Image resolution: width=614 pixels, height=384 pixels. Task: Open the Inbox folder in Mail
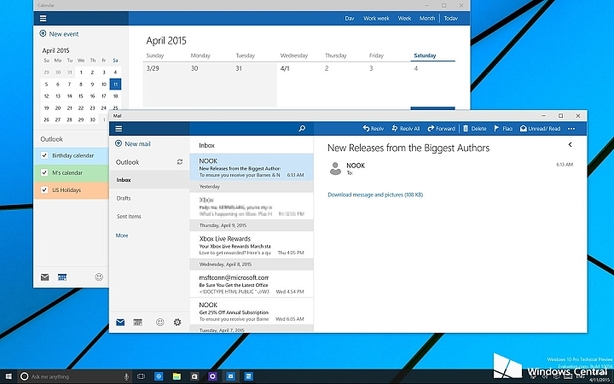point(149,180)
